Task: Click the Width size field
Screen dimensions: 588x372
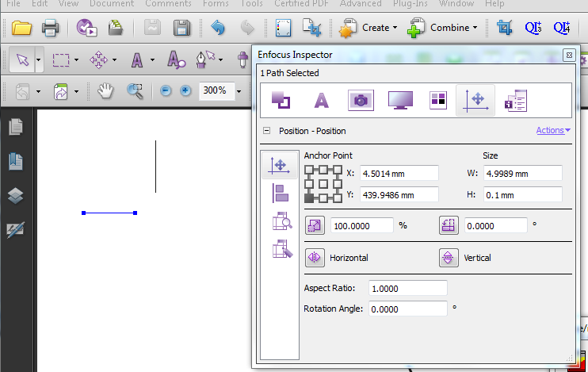Action: point(523,174)
